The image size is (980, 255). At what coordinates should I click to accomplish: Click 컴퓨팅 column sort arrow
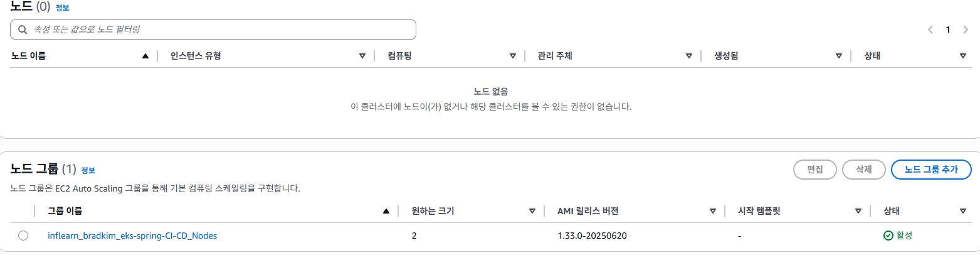tap(512, 56)
